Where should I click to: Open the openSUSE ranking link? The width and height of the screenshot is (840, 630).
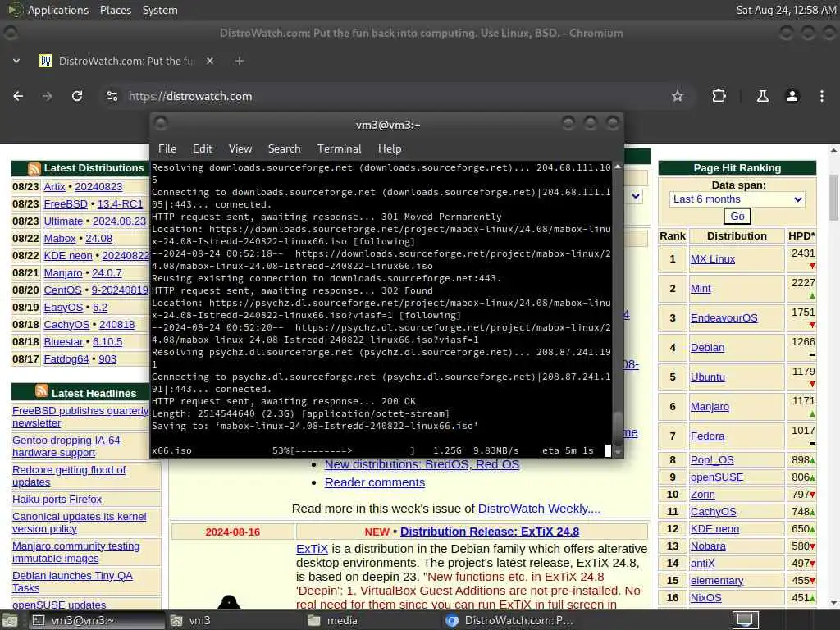coord(717,477)
